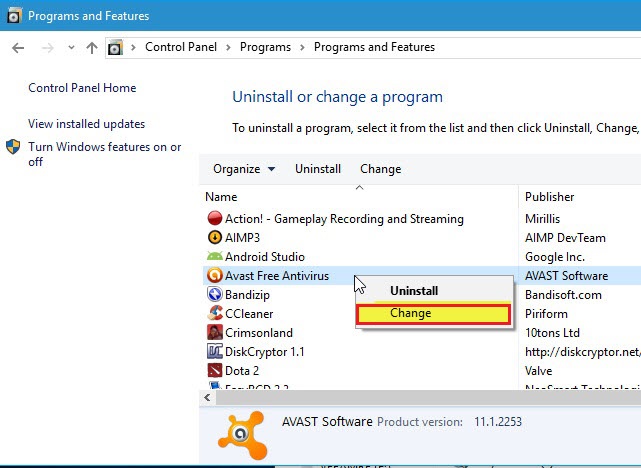This screenshot has height=468, width=641.
Task: Select the Android Studio entry name
Action: 265,257
